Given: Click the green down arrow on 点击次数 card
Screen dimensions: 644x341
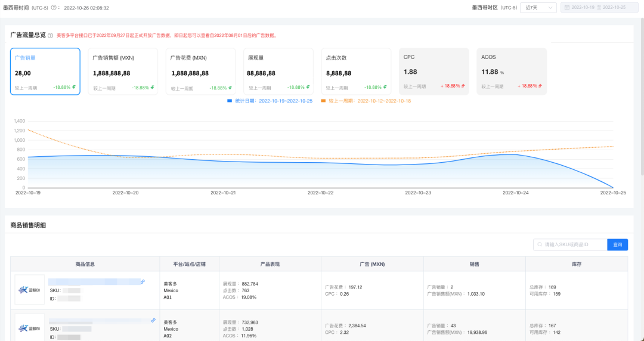Looking at the screenshot, I should [385, 87].
